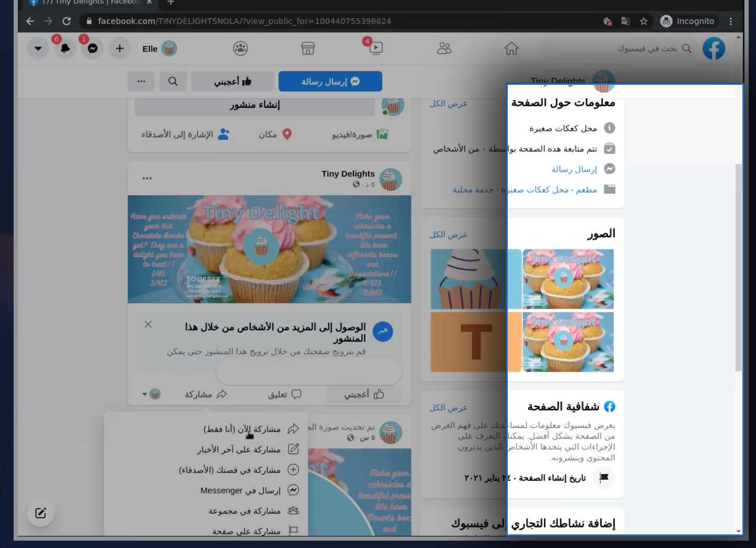Dismiss the post promotion banner with X
The height and width of the screenshot is (548, 756).
(x=148, y=324)
